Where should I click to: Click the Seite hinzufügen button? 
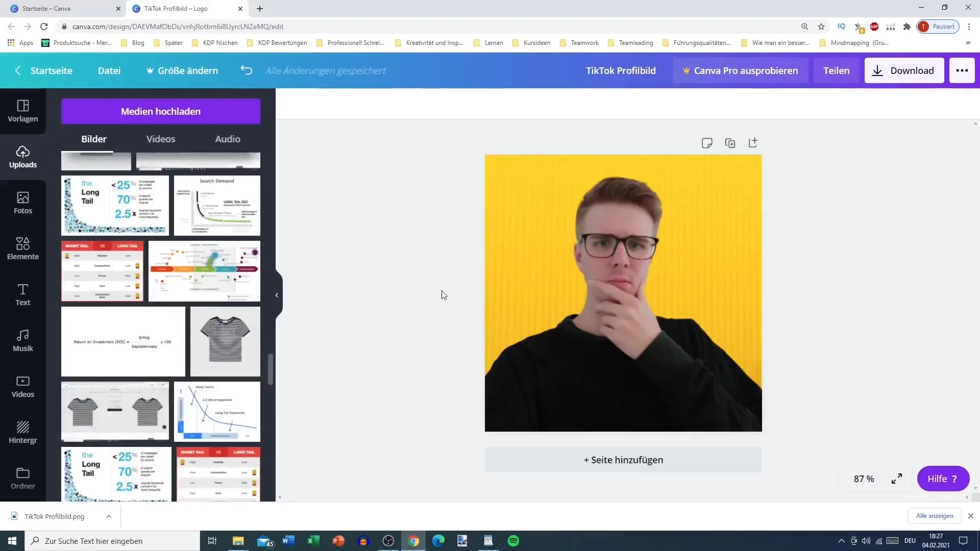coord(623,460)
